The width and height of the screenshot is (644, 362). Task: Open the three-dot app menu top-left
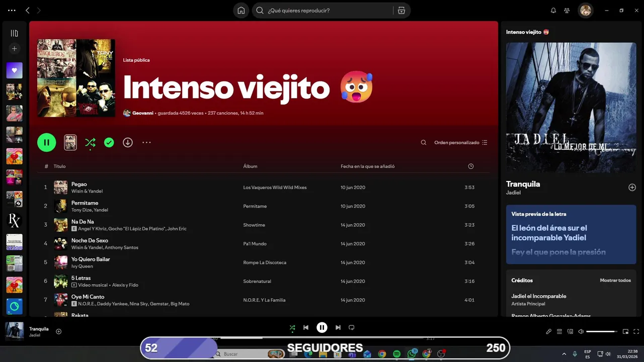12,10
